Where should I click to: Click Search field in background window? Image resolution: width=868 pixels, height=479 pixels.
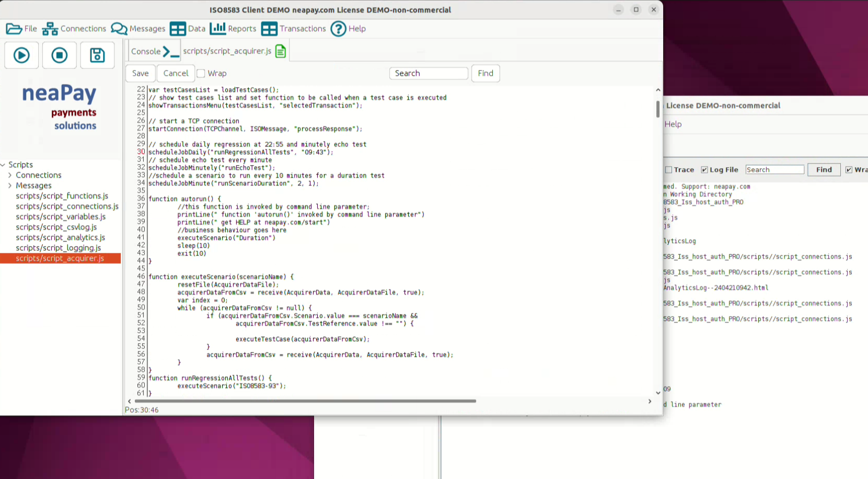click(x=774, y=170)
